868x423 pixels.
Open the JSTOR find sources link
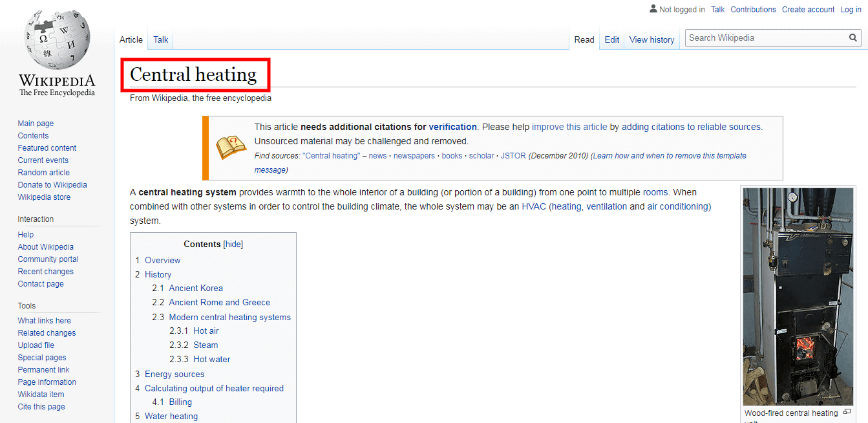[513, 156]
